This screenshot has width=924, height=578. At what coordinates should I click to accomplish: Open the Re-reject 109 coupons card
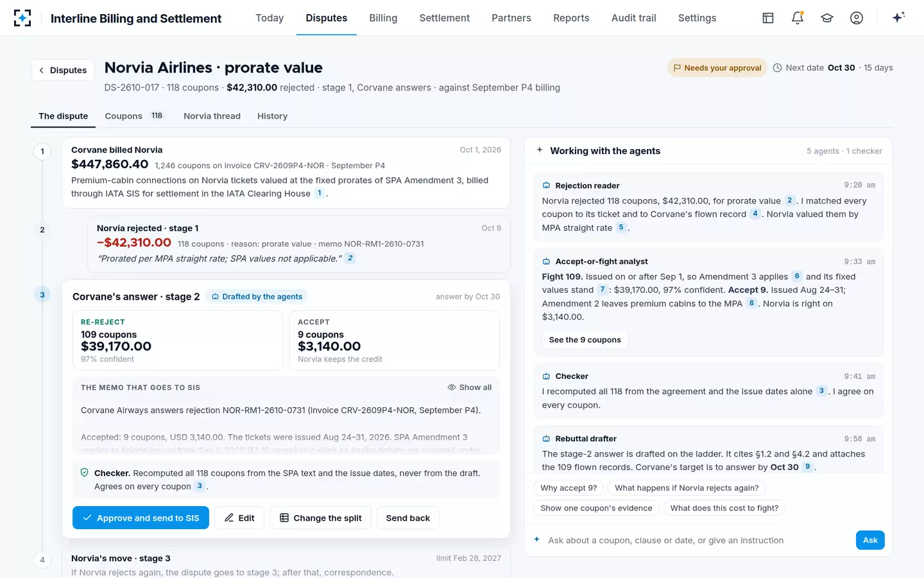(x=178, y=340)
